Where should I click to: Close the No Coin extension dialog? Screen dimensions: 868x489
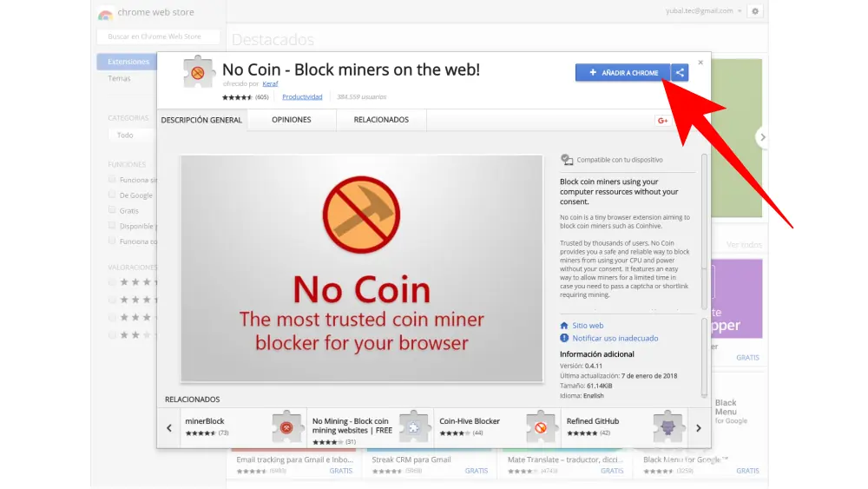coord(700,63)
